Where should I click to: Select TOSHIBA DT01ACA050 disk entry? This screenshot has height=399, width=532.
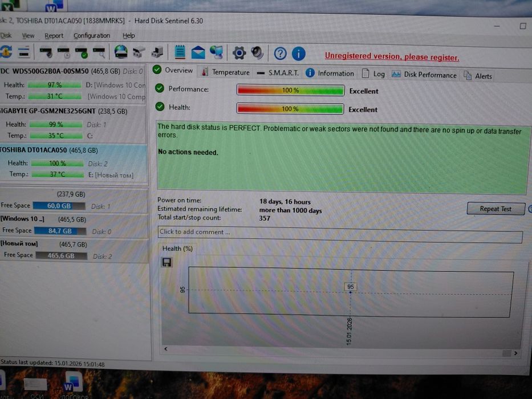[x=74, y=164]
